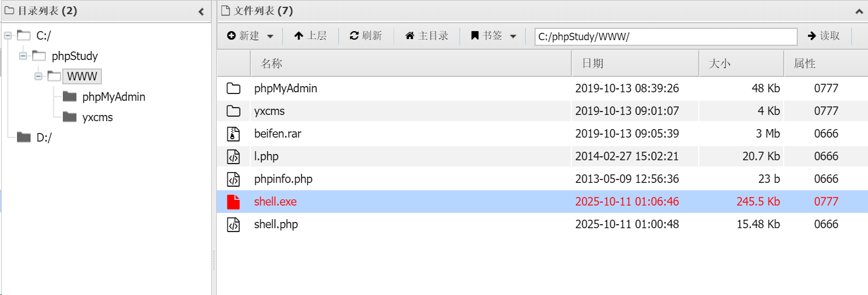Click the phpinfo.php code file icon
Viewport: 868px width, 295px height.
click(x=233, y=179)
